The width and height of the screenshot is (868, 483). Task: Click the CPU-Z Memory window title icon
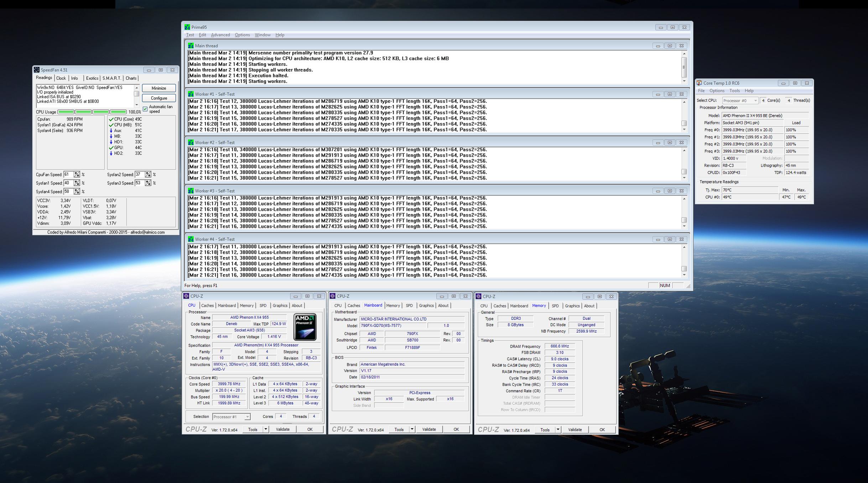478,296
